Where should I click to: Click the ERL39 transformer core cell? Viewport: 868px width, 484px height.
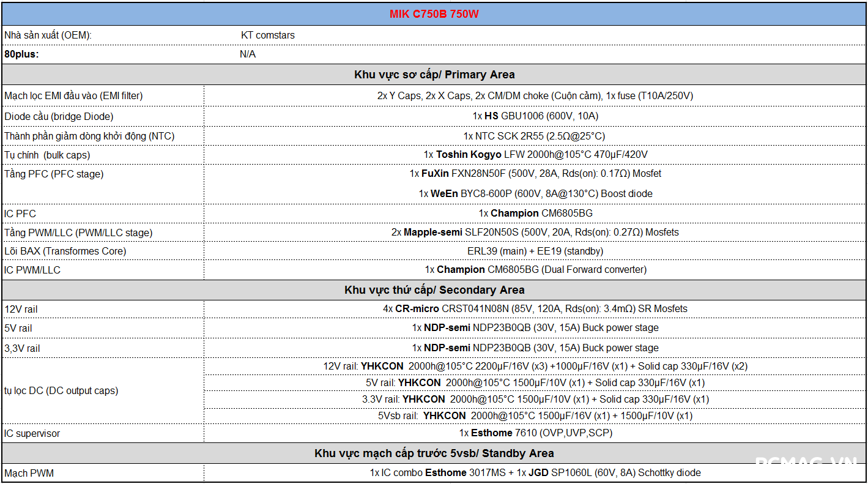tap(535, 251)
